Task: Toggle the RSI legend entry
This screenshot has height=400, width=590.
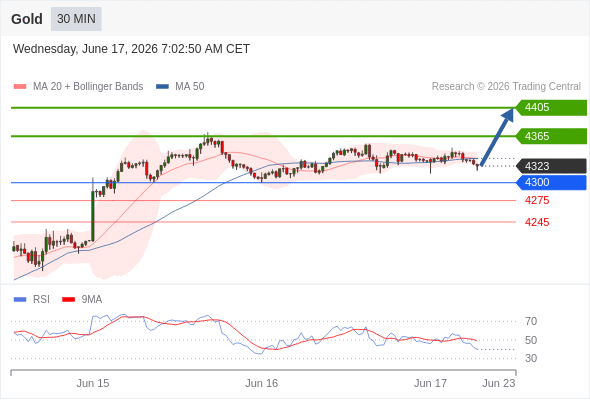Action: click(32, 300)
